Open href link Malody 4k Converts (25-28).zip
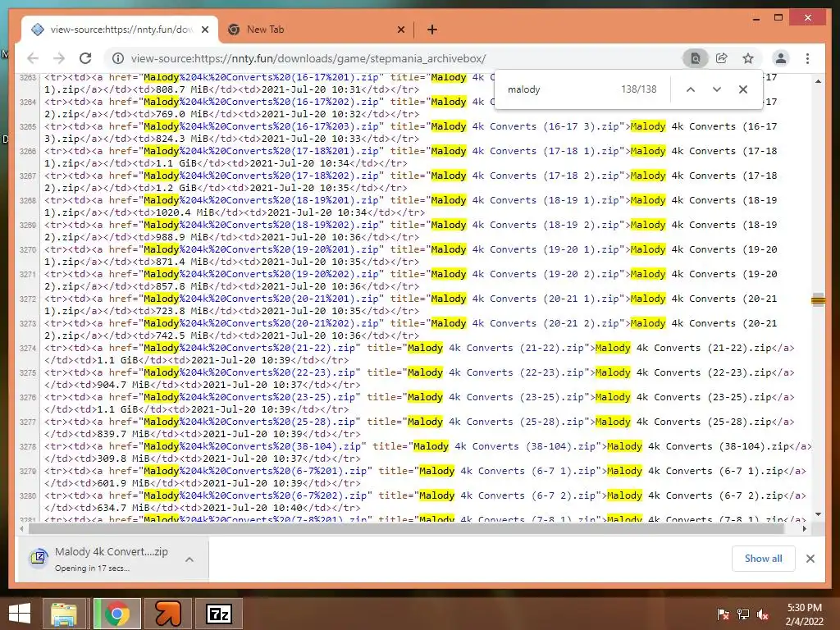 pos(249,422)
